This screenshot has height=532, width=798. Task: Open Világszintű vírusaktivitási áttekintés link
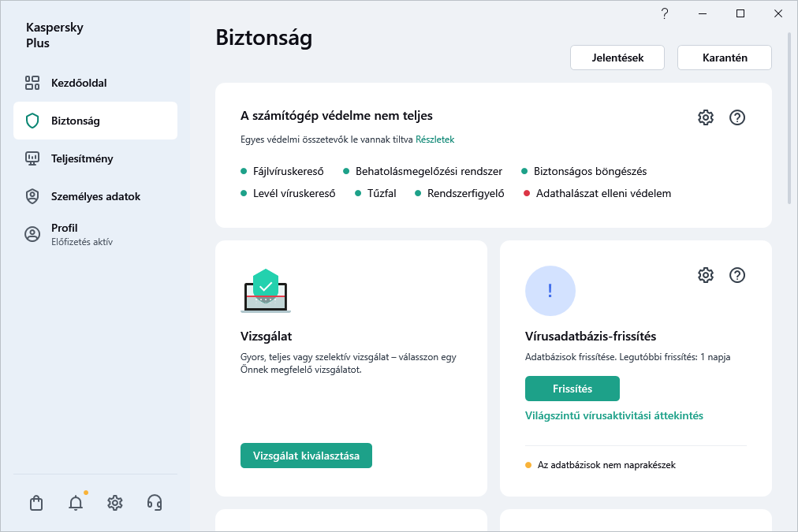(x=614, y=415)
